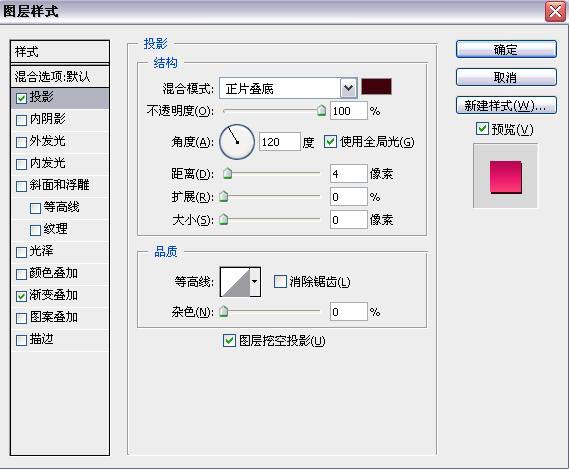569x470 pixels.
Task: Toggle the 投影 checkbox in styles list
Action: (21, 98)
